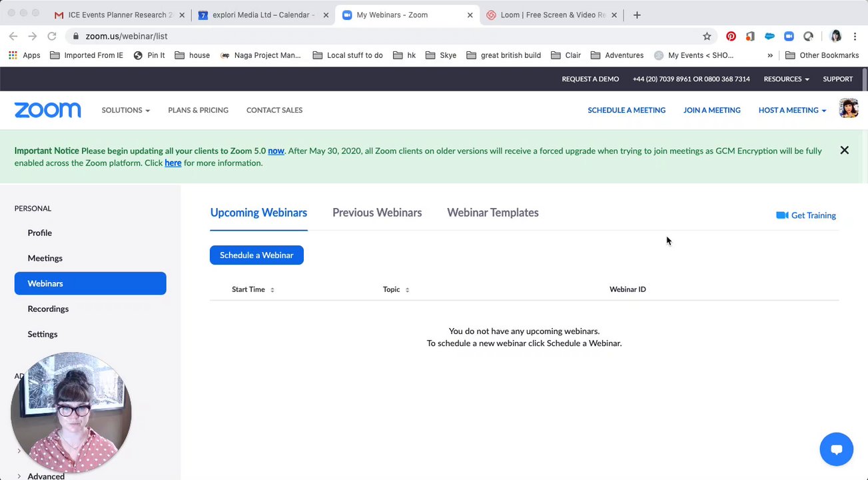The width and height of the screenshot is (868, 480).
Task: Click the Schedule a Webinar button
Action: 256,255
